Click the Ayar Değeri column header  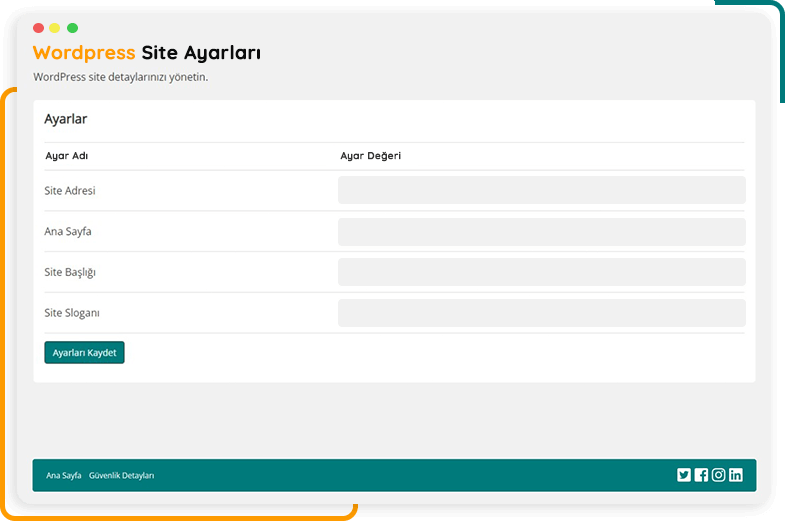[370, 156]
